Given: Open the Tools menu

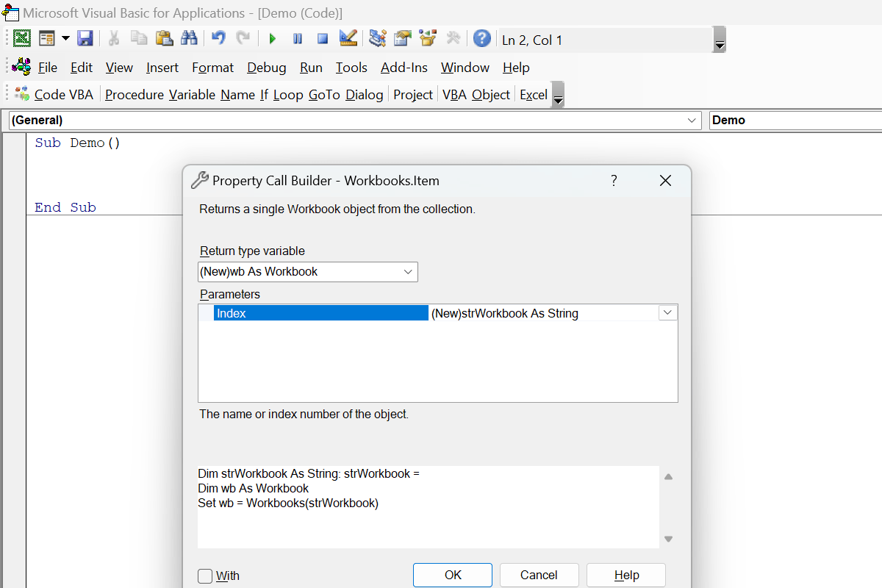Looking at the screenshot, I should tap(351, 68).
